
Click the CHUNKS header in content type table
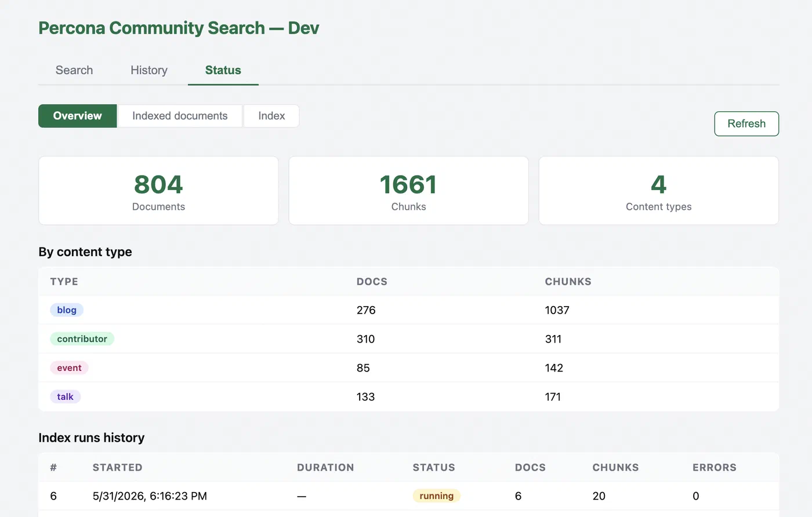coord(568,282)
